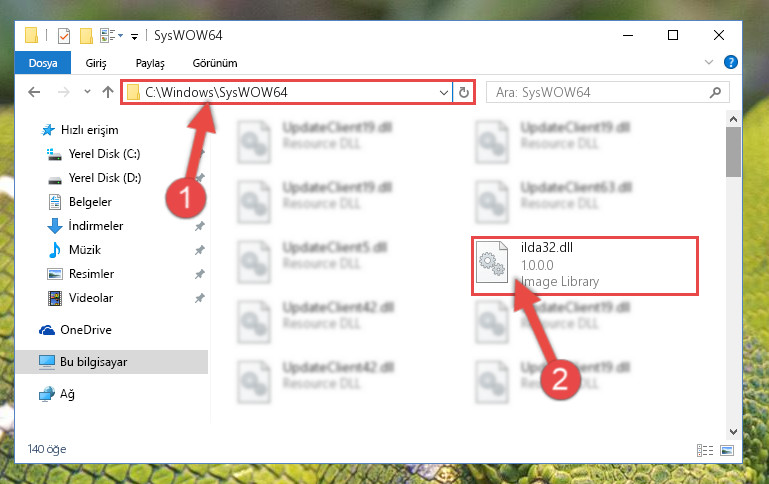769x484 pixels.
Task: Click the Back navigation arrow
Action: (x=34, y=92)
